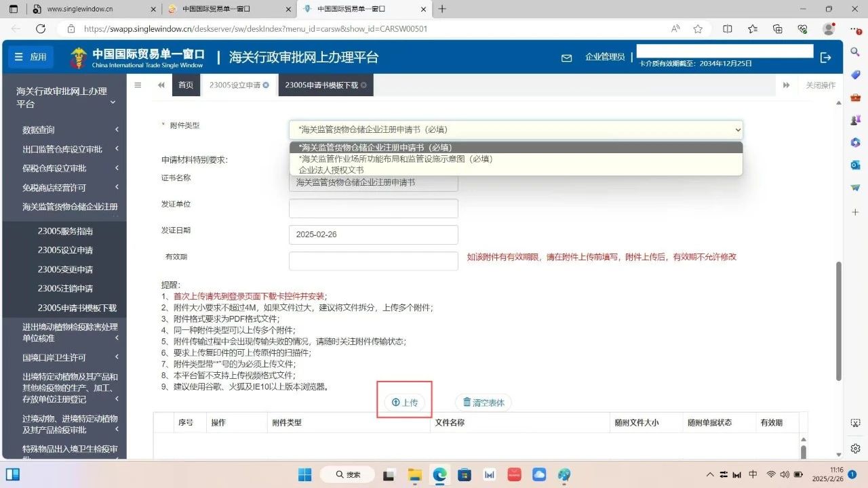Open the 23005设立申请 tab
The image size is (868, 488).
click(x=235, y=85)
